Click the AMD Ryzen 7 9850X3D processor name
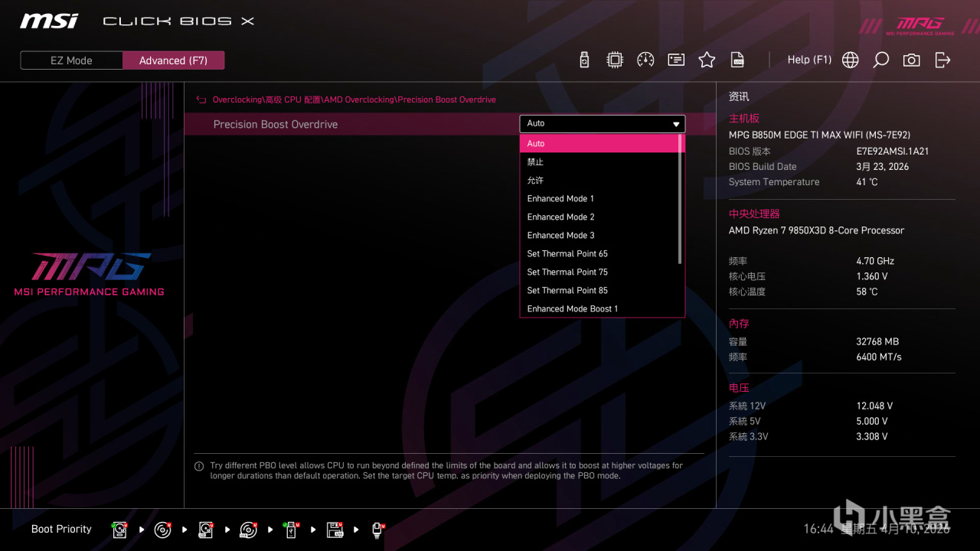The height and width of the screenshot is (551, 980). (x=816, y=230)
